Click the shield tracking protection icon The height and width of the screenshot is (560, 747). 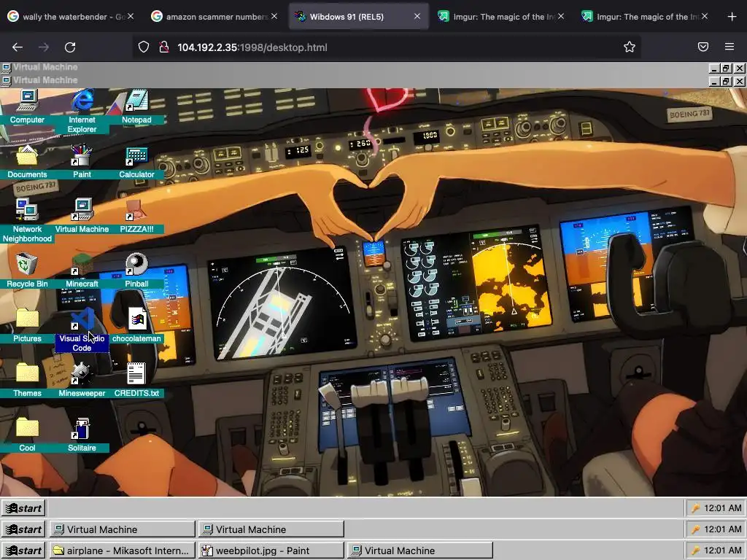144,47
